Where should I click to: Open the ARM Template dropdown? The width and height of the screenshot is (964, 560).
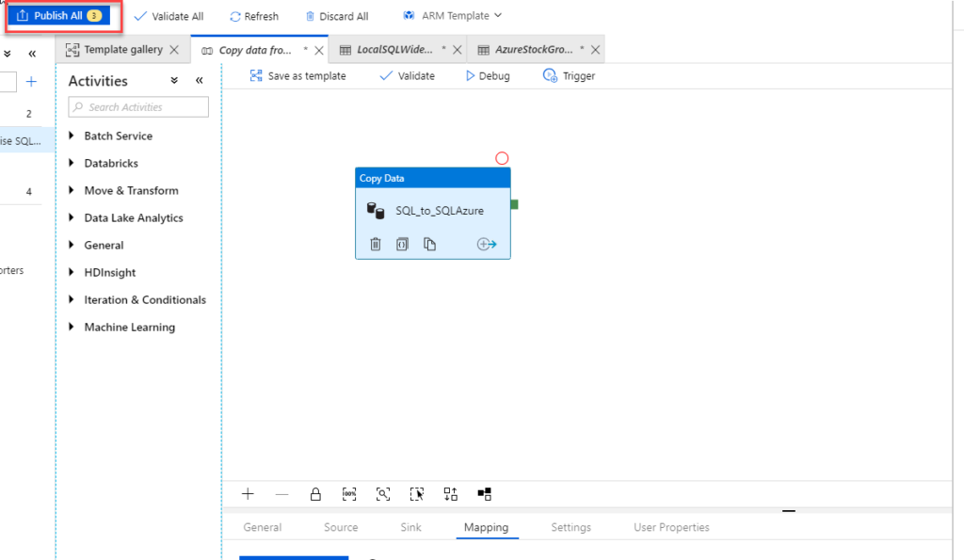[453, 15]
